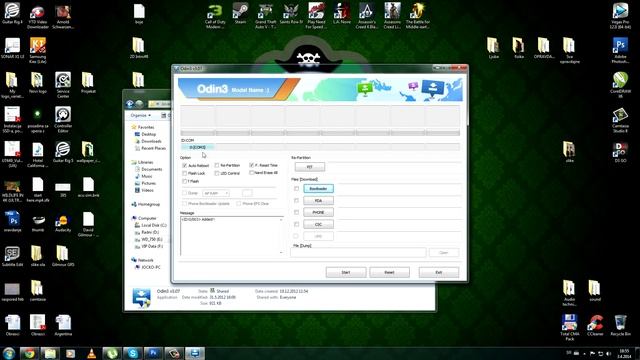Open the CCleaner desktop shortcut
This screenshot has height=360, width=640.
(595, 325)
